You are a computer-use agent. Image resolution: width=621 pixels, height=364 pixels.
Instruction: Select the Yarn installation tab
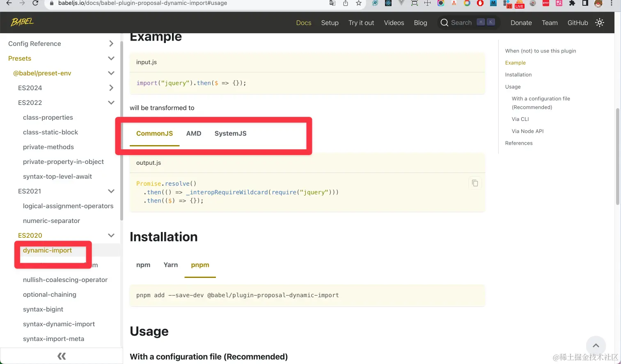(x=171, y=265)
